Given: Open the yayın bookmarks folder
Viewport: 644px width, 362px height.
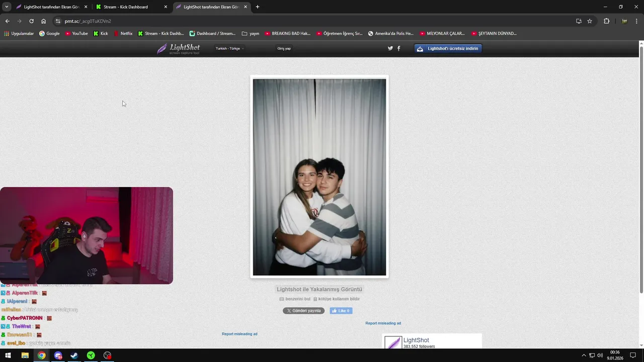Looking at the screenshot, I should [251, 34].
